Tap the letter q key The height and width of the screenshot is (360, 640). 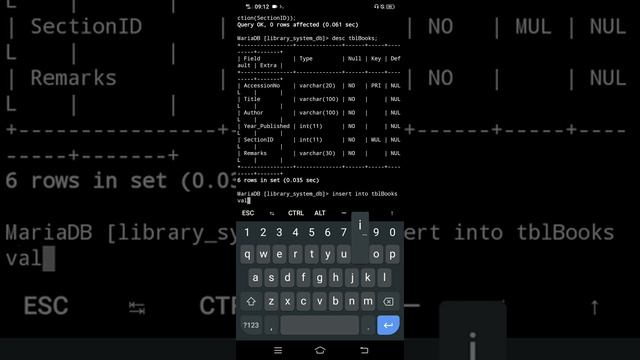click(x=247, y=254)
